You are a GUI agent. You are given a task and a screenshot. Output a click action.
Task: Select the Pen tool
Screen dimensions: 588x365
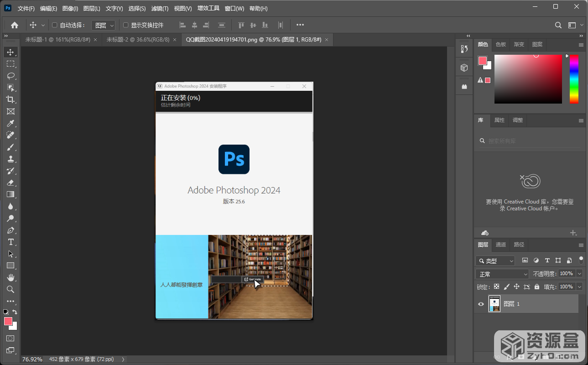point(10,230)
